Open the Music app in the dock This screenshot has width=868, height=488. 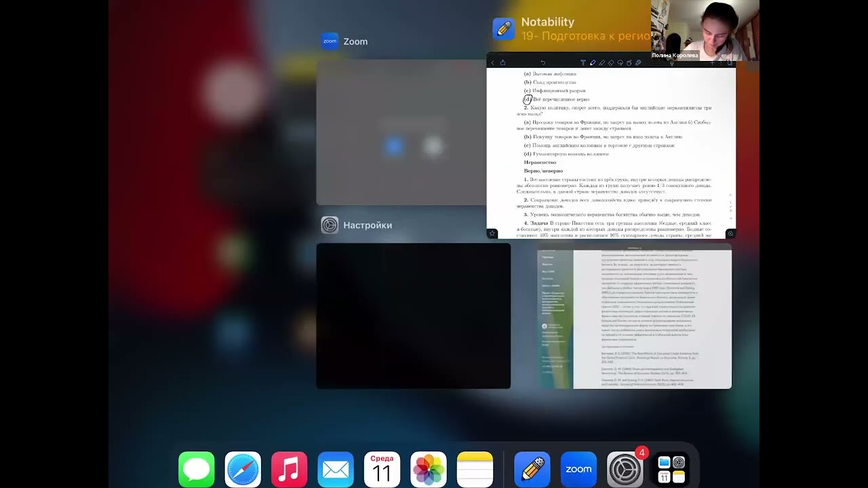click(290, 469)
